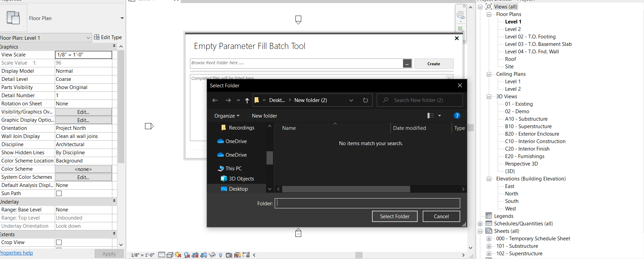644x259 pixels.
Task: Click Edit for Graphic Display Options
Action: click(83, 120)
